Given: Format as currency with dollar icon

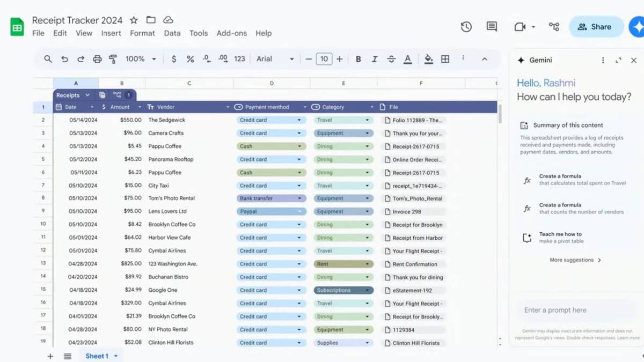Looking at the screenshot, I should click(174, 59).
